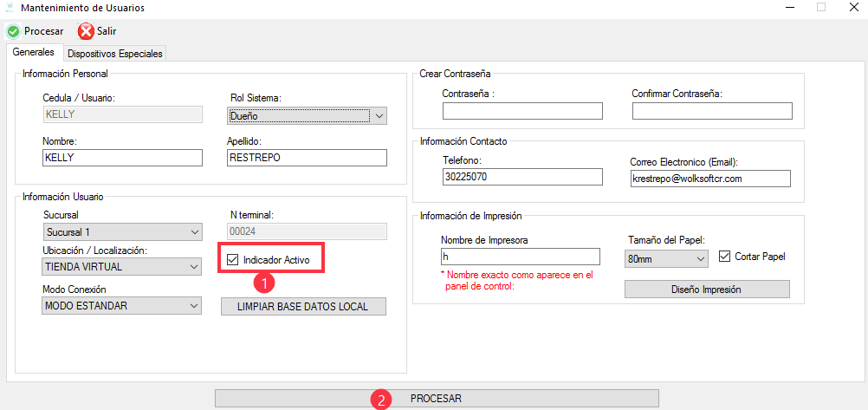Click the Nombre de Impresora field

coord(520,257)
